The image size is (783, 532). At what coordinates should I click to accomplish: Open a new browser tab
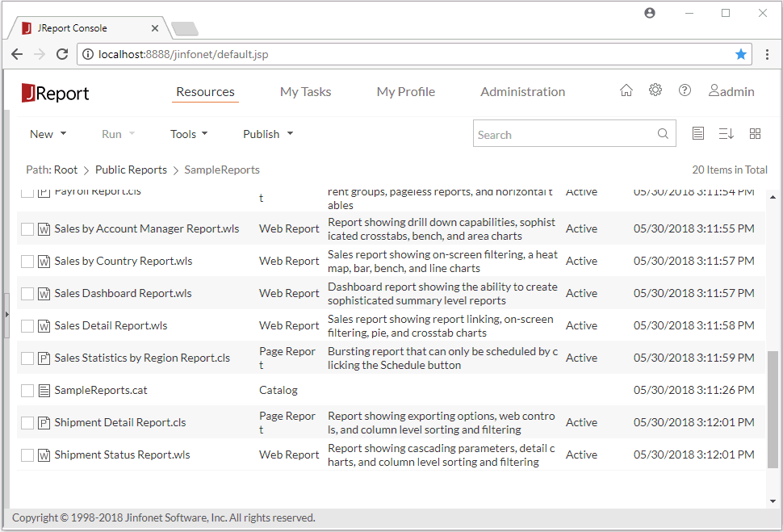click(x=185, y=29)
